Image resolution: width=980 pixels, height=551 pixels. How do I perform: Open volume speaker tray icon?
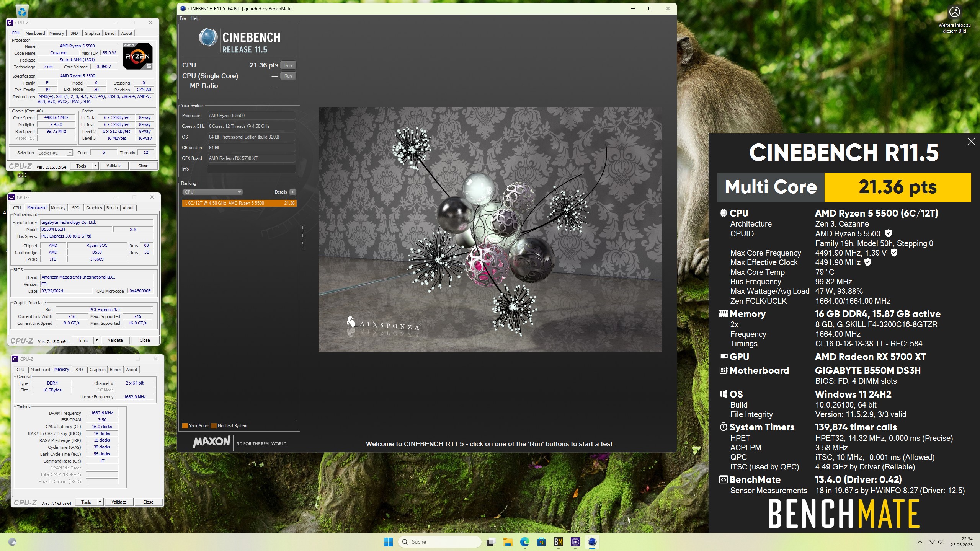coord(941,542)
